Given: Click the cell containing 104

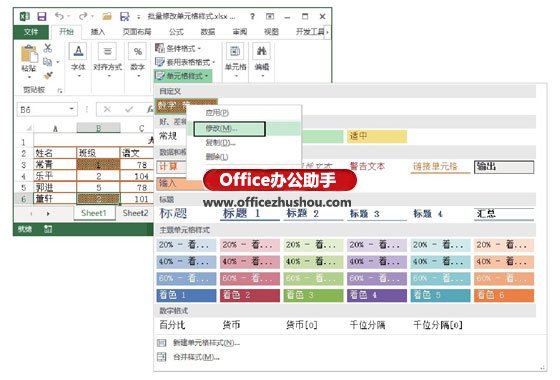Looking at the screenshot, I should [x=137, y=176].
